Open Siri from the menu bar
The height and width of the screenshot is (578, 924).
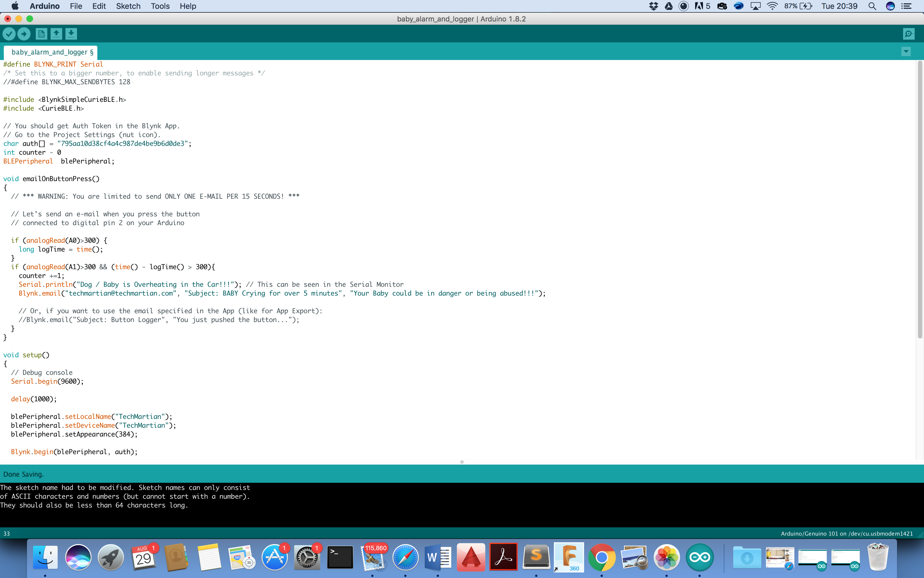tap(890, 6)
